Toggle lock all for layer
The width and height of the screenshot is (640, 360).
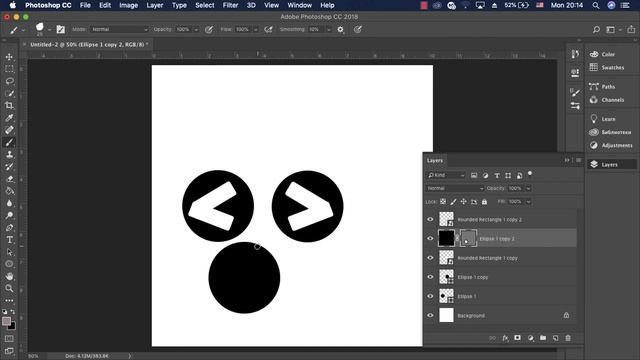[484, 202]
